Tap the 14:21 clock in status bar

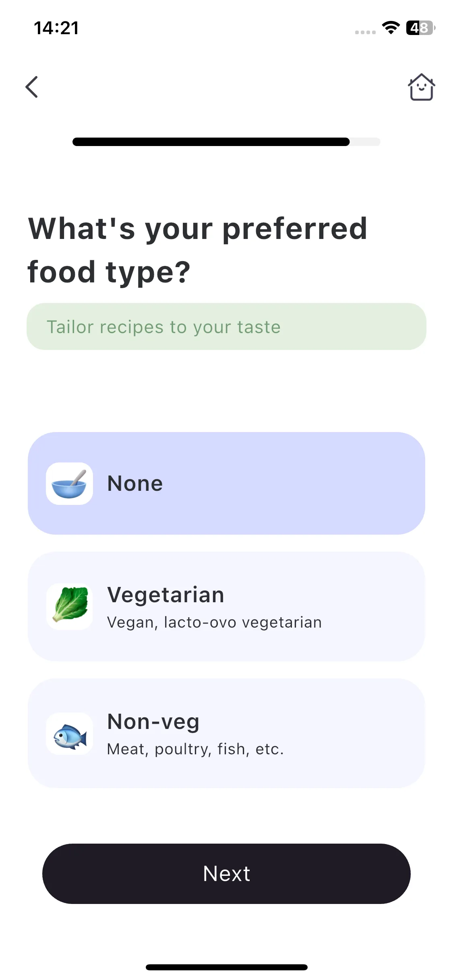(x=56, y=28)
